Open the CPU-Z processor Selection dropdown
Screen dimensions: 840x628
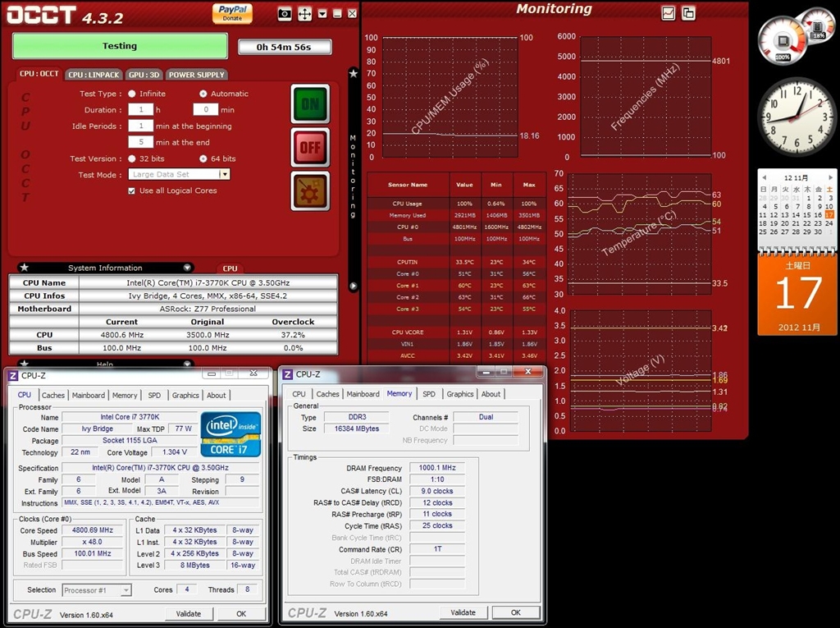[126, 590]
